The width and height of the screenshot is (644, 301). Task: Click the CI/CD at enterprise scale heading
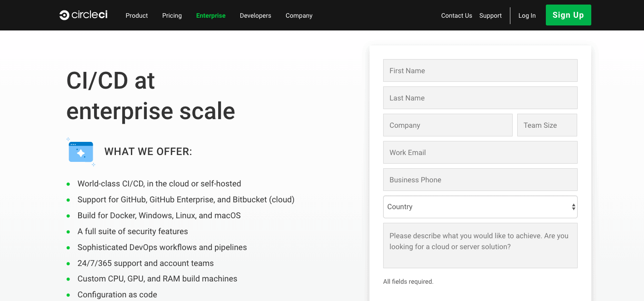[151, 96]
